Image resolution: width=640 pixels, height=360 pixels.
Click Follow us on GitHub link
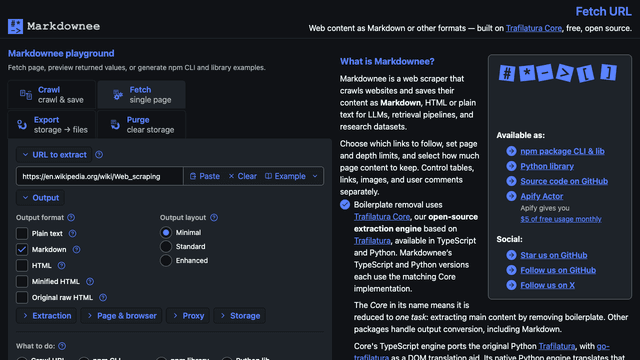point(558,270)
